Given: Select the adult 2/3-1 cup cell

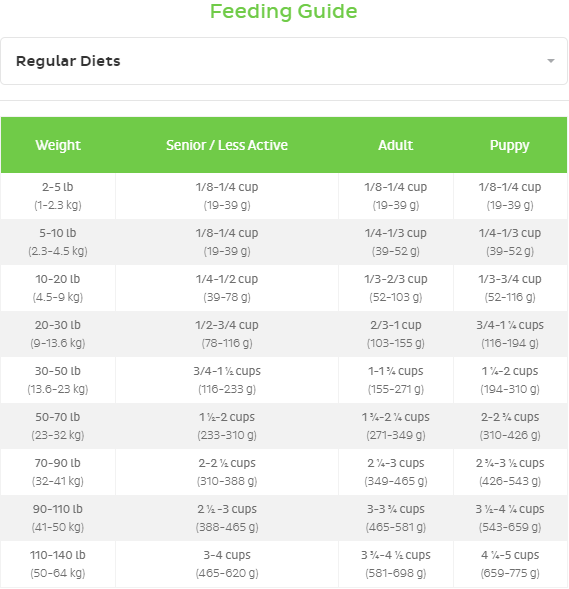Looking at the screenshot, I should pos(396,334).
